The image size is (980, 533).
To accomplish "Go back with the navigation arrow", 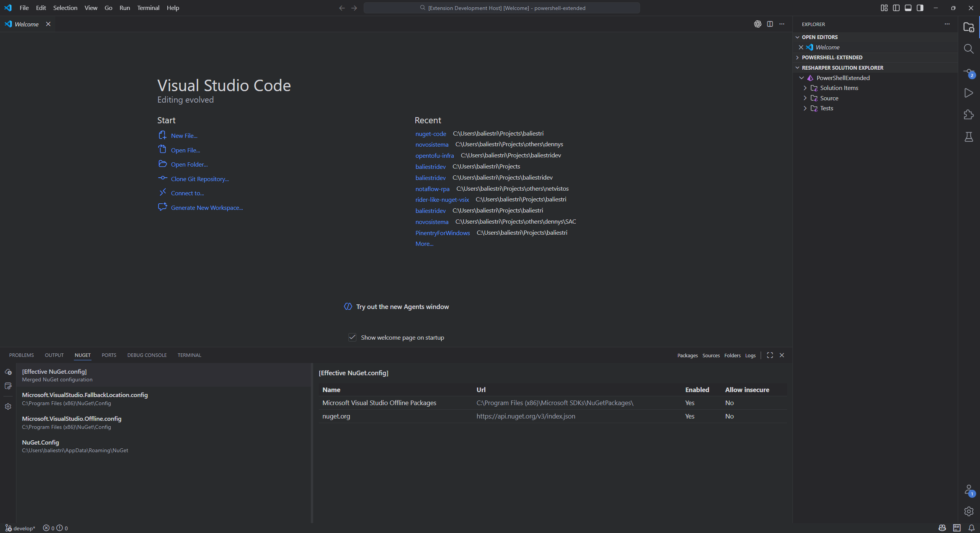I will coord(342,8).
